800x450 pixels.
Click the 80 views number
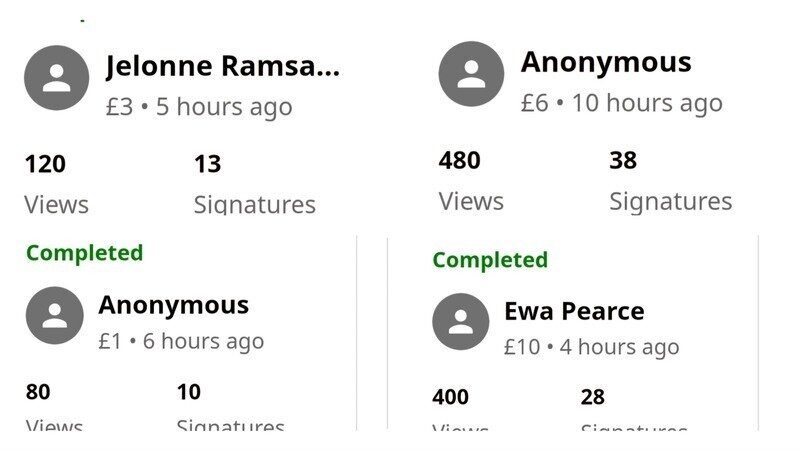click(x=38, y=392)
